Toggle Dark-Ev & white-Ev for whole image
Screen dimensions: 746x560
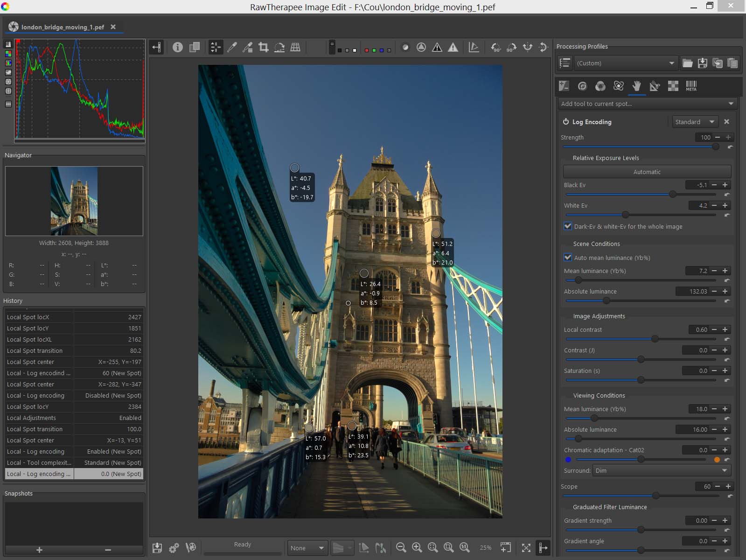568,226
